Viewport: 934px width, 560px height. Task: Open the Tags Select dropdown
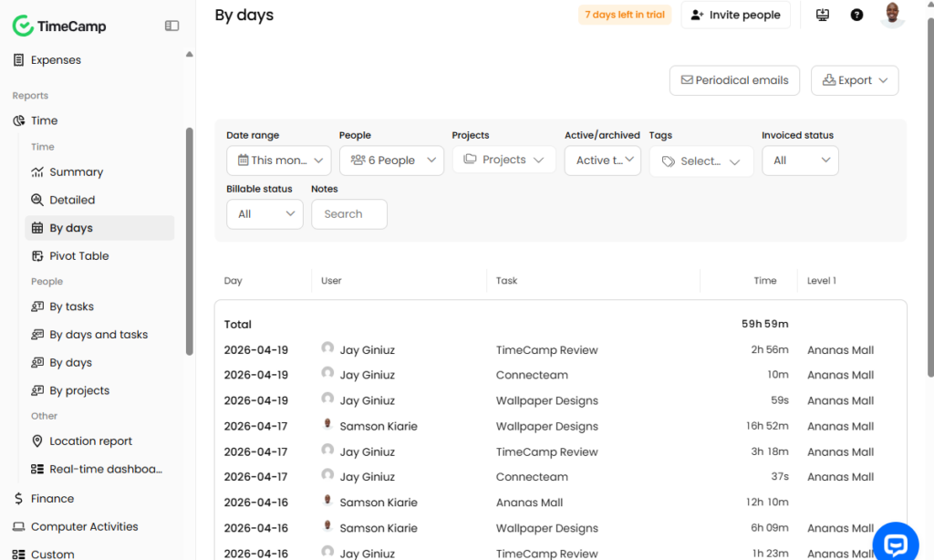pos(701,161)
